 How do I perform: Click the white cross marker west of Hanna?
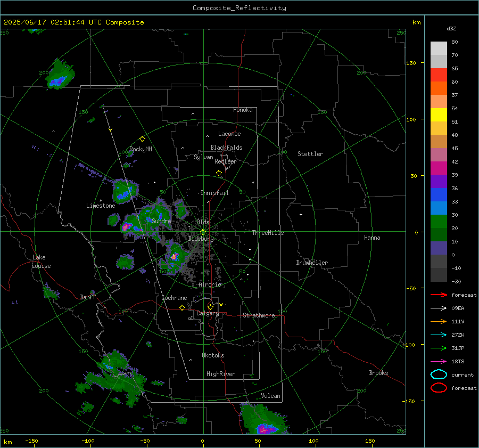pos(301,214)
